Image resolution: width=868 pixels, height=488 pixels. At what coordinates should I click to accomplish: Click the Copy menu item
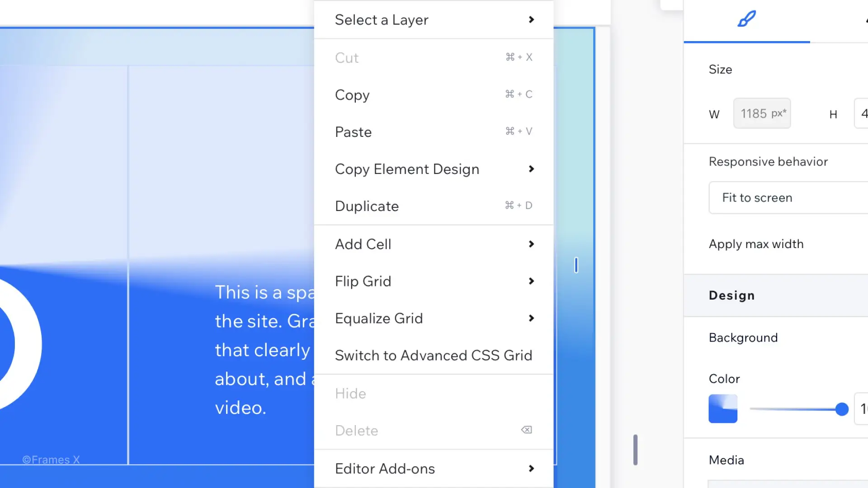pos(352,94)
